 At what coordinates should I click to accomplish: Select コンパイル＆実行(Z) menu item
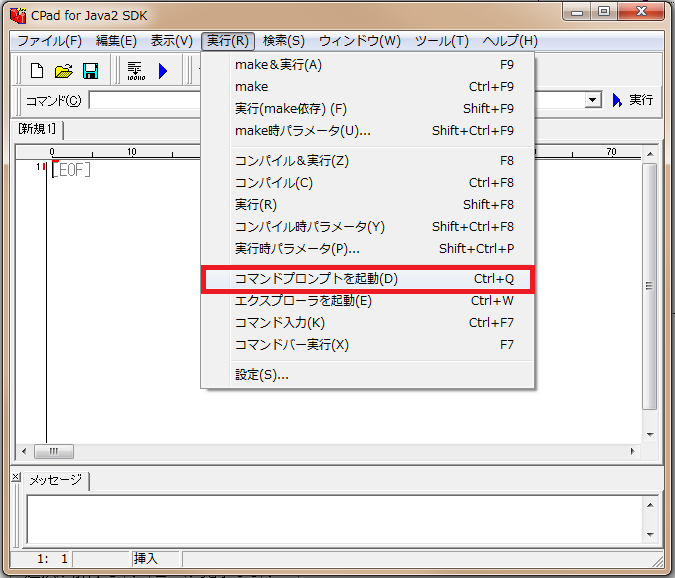coord(368,161)
